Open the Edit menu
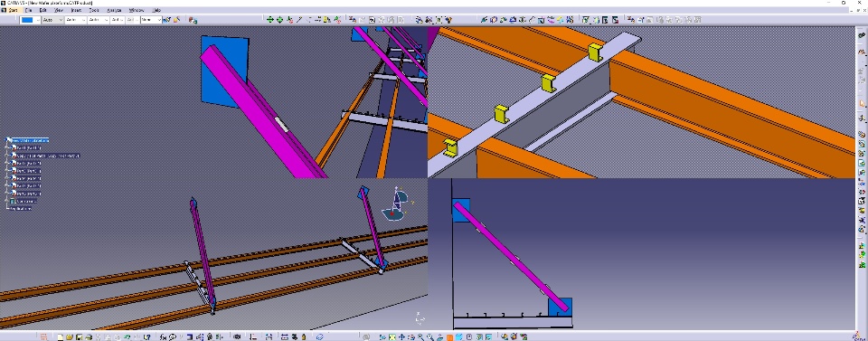This screenshot has width=868, height=341. pos(42,10)
